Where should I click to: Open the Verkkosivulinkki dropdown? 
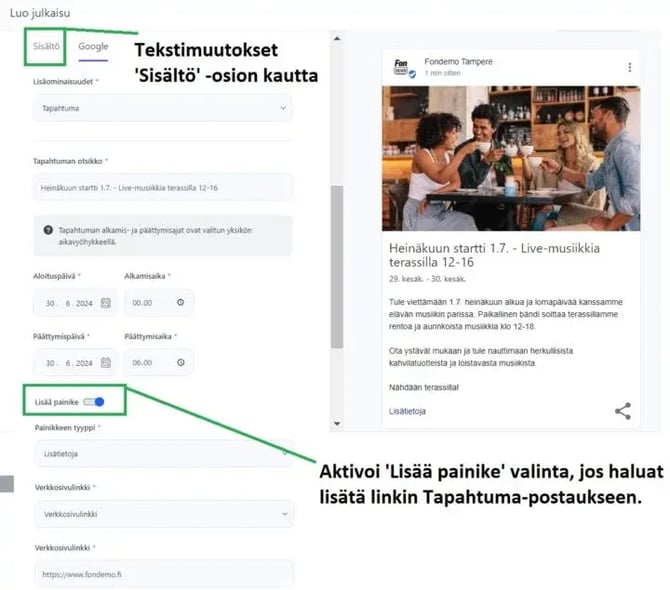pyautogui.click(x=164, y=514)
